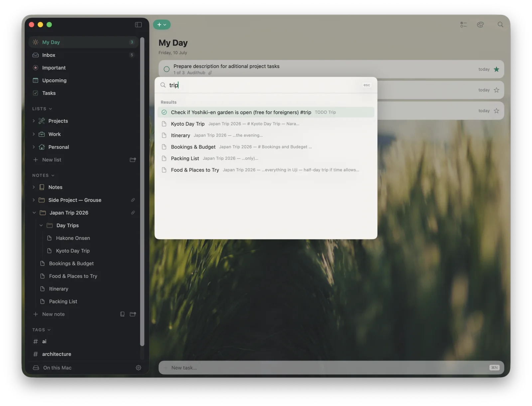This screenshot has height=406, width=532.
Task: Mark Prepare description task as complete
Action: point(167,69)
